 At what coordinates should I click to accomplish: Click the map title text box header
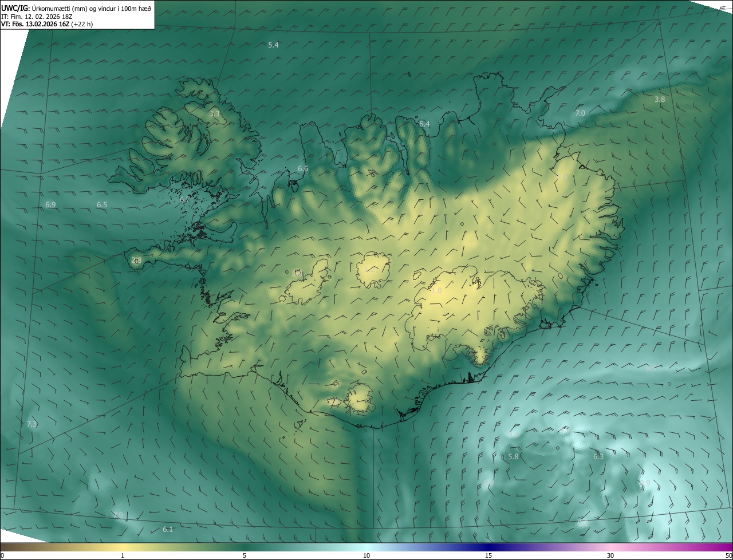tap(76, 8)
